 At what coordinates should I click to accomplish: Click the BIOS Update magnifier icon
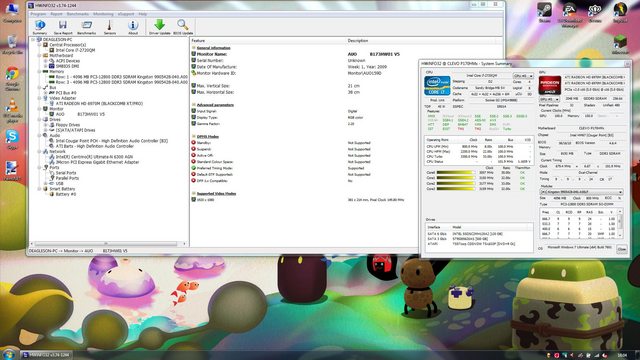point(183,24)
